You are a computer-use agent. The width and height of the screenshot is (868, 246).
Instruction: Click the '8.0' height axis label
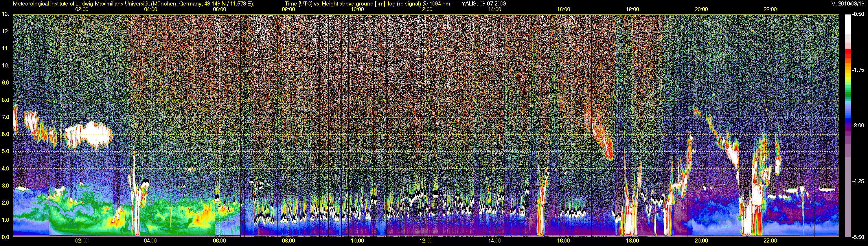5,100
